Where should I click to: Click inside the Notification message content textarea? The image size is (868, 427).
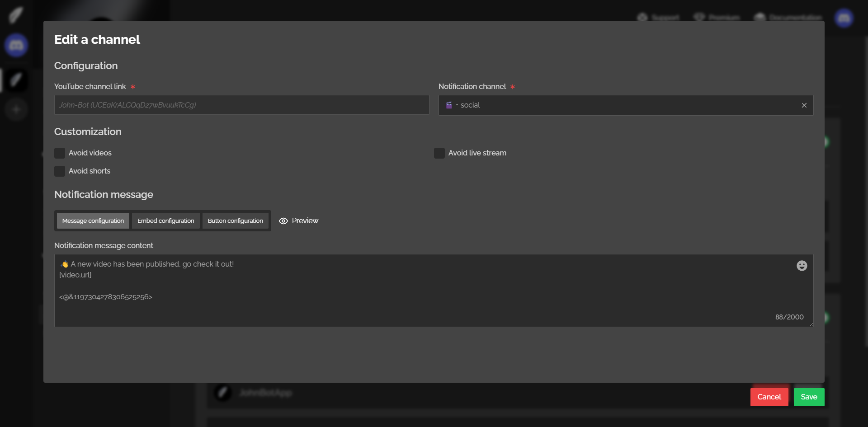coord(407,289)
